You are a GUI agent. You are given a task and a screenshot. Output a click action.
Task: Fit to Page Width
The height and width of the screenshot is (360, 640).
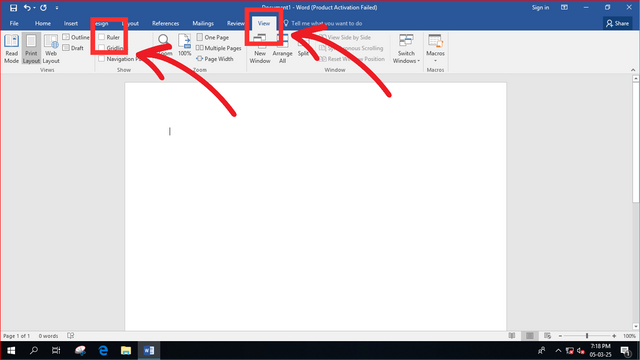pos(215,59)
